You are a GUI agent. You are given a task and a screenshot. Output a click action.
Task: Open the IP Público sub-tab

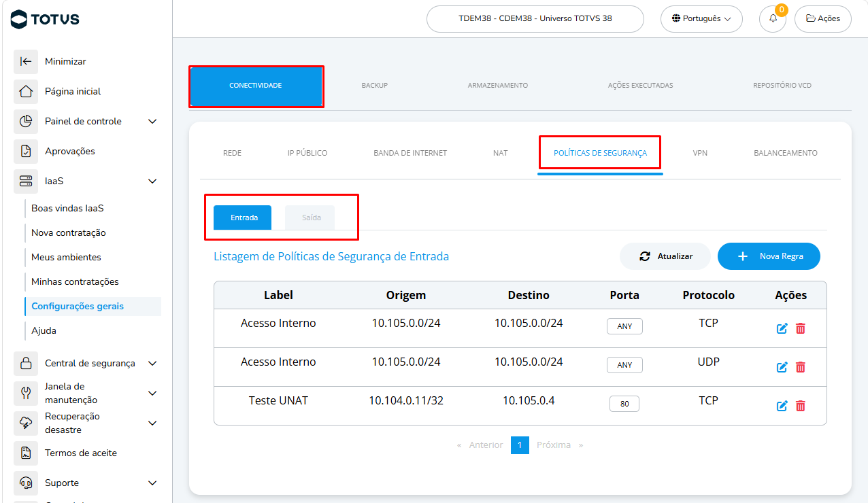click(x=307, y=153)
